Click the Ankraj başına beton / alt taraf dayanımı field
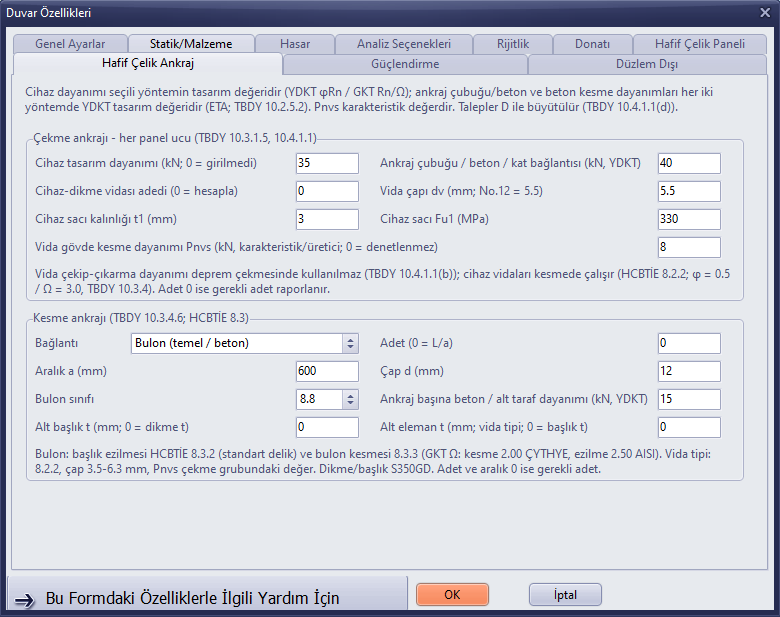The height and width of the screenshot is (617, 780). 689,399
